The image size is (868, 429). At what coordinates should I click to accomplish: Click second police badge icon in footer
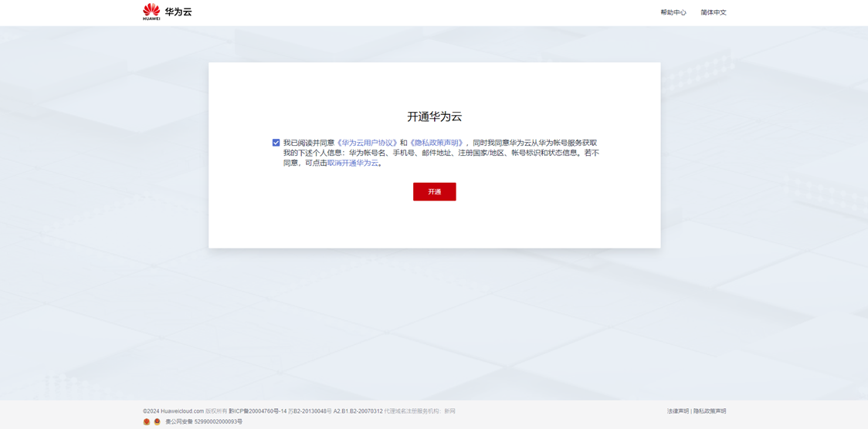(158, 421)
